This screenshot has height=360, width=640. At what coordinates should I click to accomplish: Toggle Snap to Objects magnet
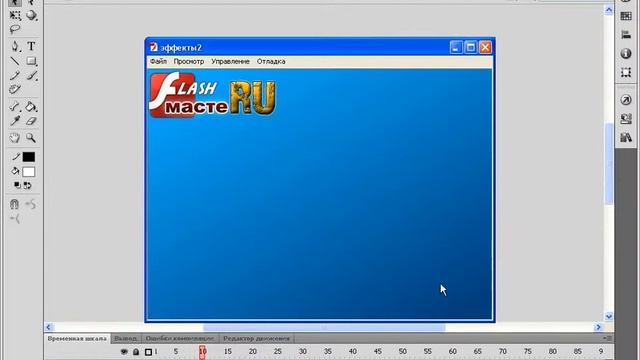14,204
